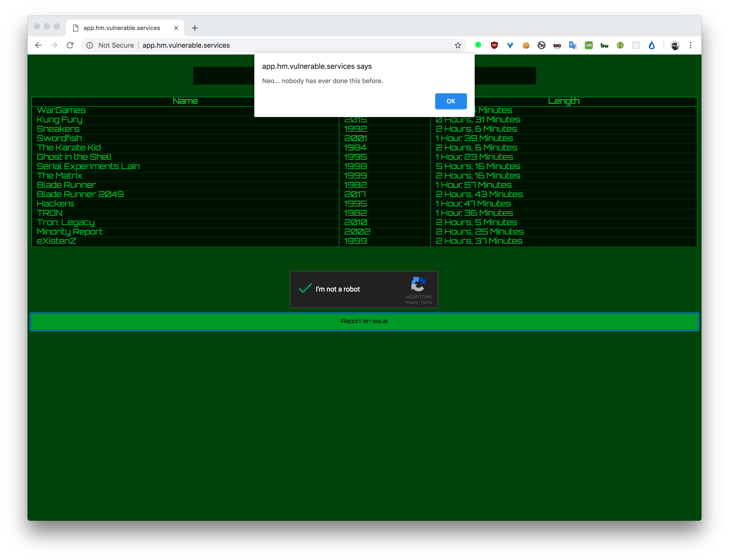Open the BuiltWith bw extension

pos(604,45)
